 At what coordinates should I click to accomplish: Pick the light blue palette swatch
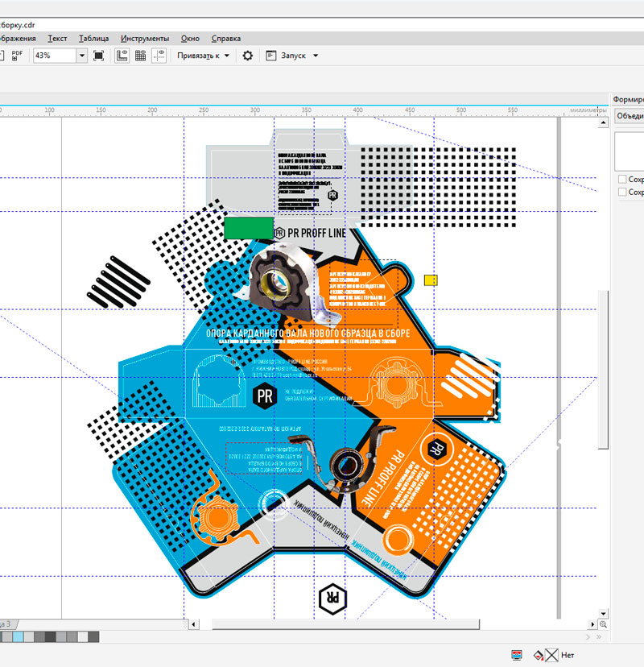[18, 637]
